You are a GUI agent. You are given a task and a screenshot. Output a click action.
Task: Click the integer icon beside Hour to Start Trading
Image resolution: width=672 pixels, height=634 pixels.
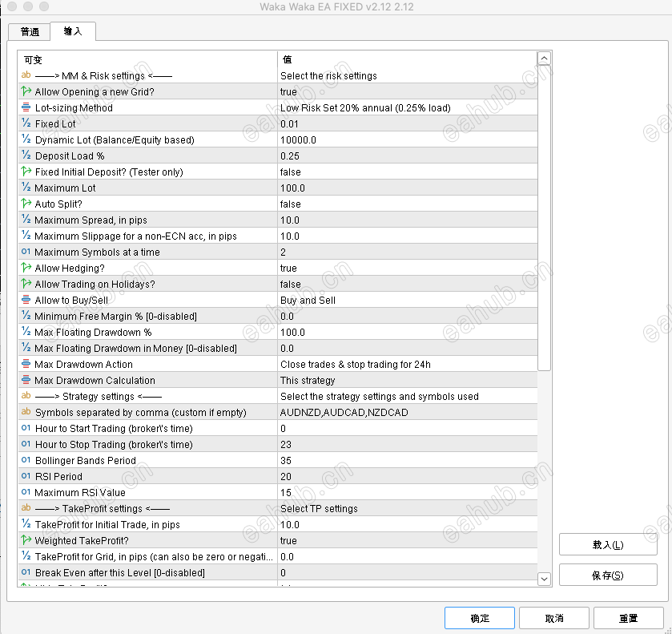[26, 428]
